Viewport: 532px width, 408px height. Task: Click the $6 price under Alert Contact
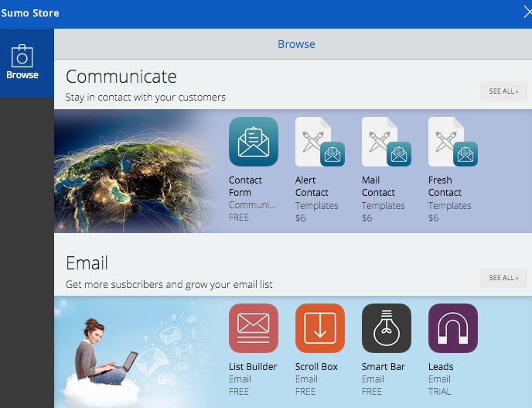pyautogui.click(x=300, y=218)
